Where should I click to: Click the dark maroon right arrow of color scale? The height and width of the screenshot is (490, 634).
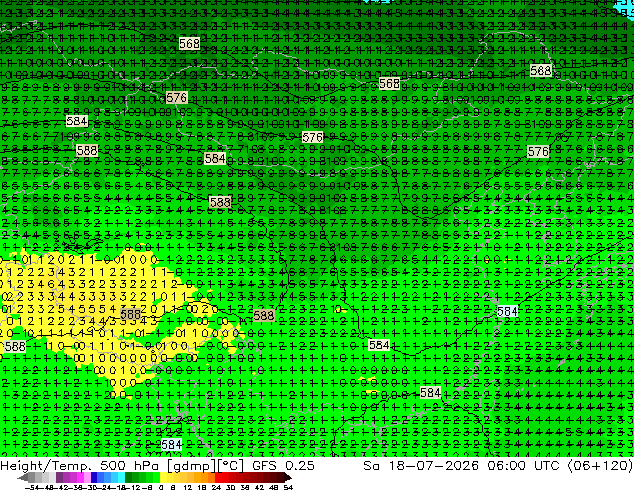pyautogui.click(x=288, y=477)
